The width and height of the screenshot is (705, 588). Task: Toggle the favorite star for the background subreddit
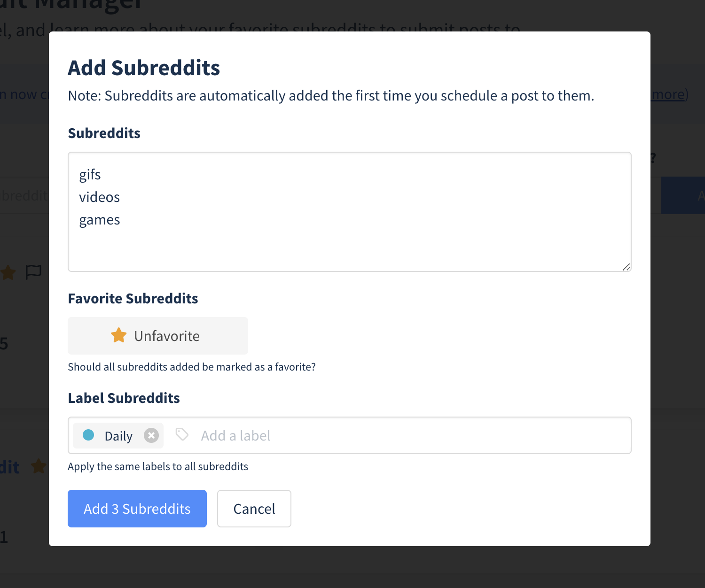click(8, 272)
